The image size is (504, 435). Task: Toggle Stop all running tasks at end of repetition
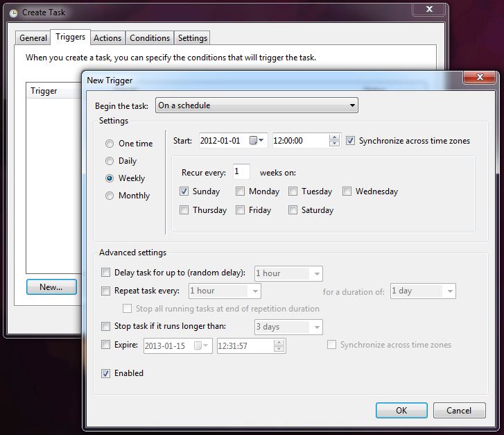tap(127, 309)
